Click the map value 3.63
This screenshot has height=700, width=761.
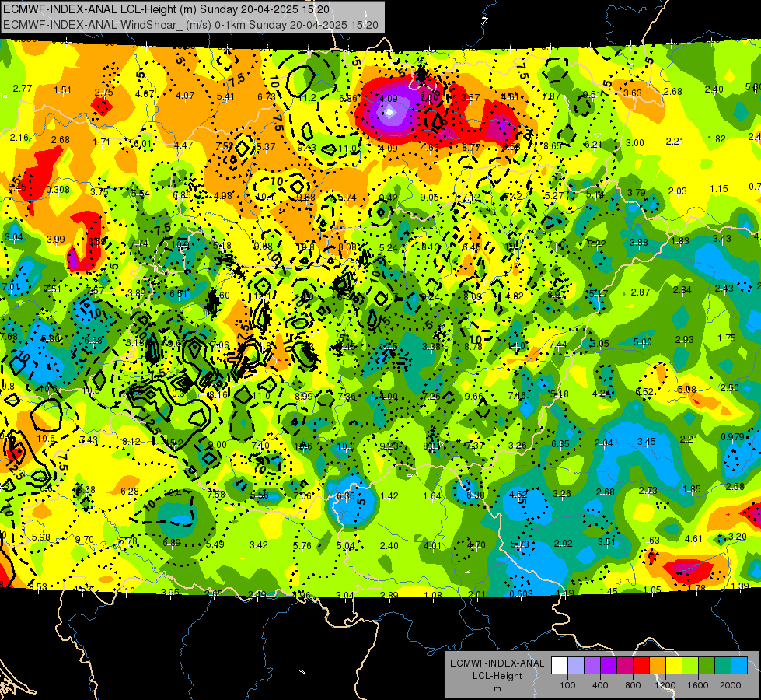(633, 93)
